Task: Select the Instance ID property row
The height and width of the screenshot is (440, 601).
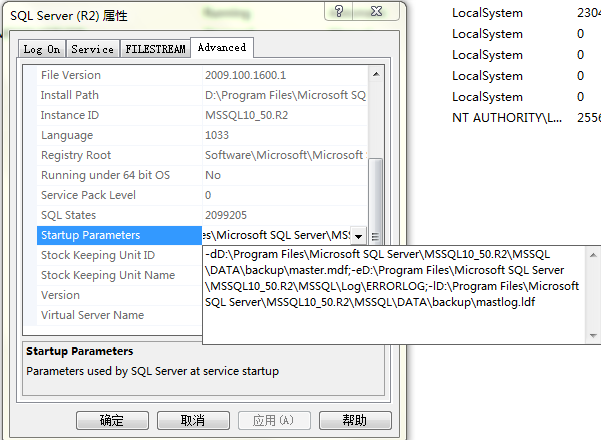Action: (x=202, y=115)
